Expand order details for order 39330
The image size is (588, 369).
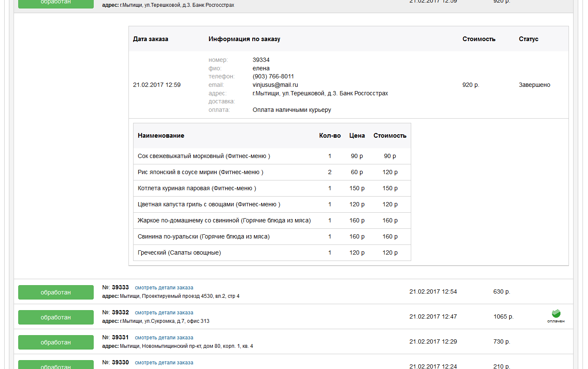(164, 363)
